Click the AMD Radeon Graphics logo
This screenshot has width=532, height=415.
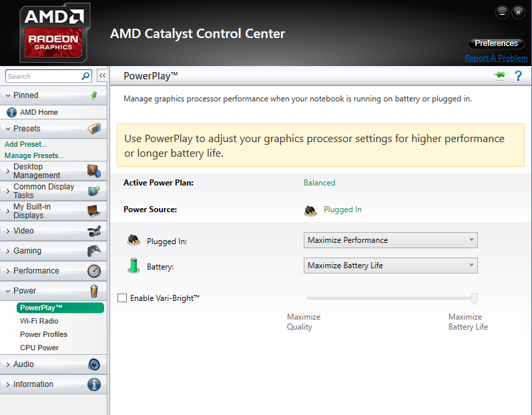click(x=54, y=33)
